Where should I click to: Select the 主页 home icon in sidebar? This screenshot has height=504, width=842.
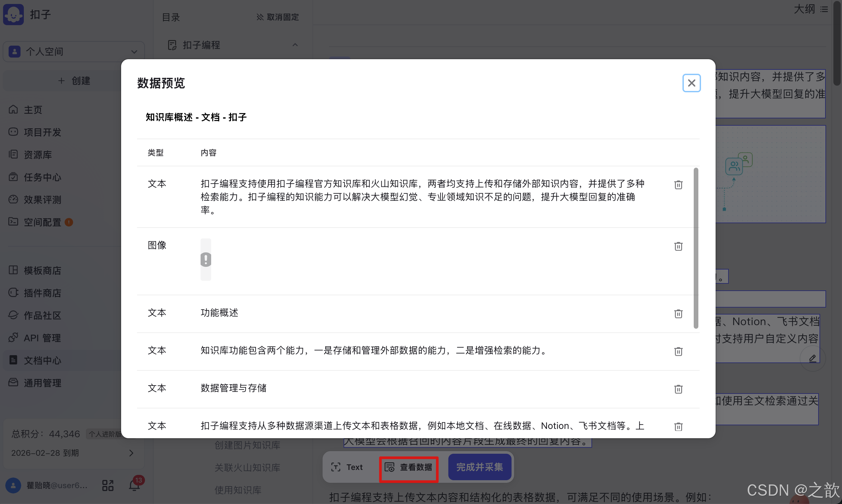point(13,109)
